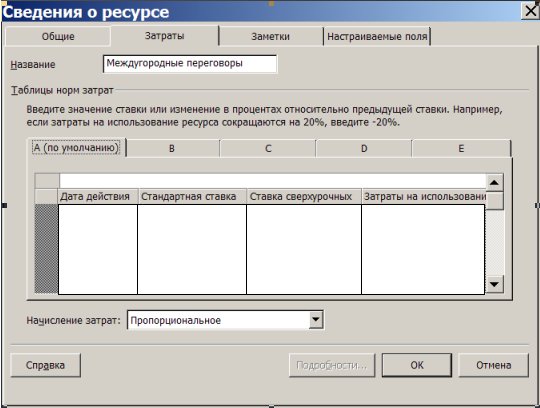
Task: Switch to cost rate table B
Action: [x=172, y=149]
